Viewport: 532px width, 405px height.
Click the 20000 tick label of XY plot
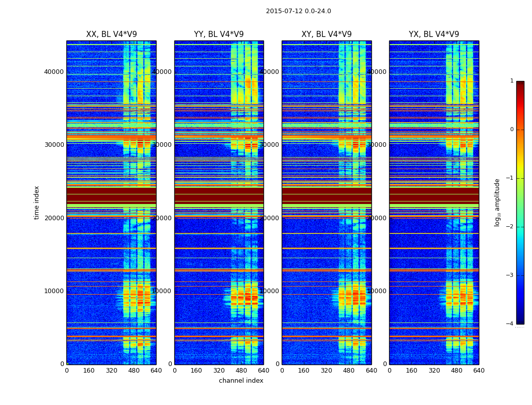coord(269,218)
